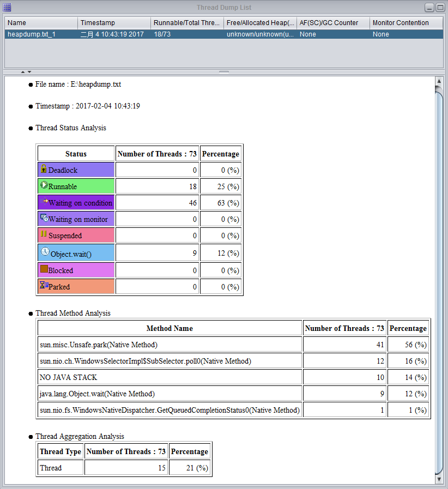Click the Blocked brown square icon
The image size is (448, 489).
[44, 269]
